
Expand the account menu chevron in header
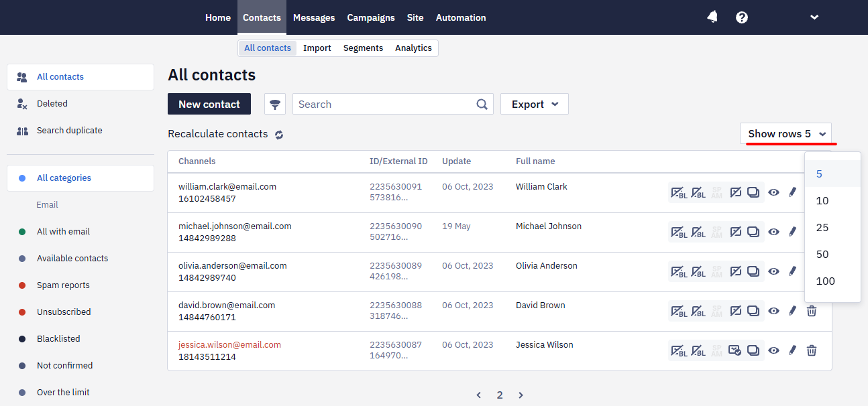tap(814, 17)
